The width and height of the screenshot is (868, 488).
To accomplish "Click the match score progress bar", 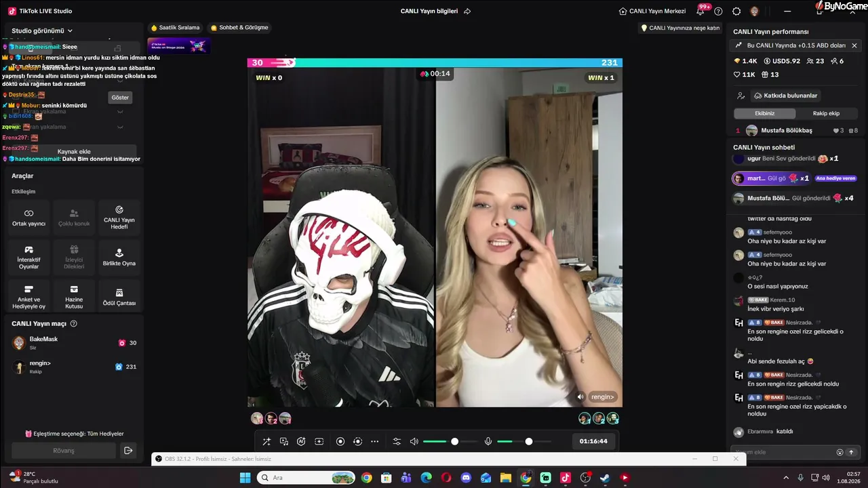I will tap(435, 62).
